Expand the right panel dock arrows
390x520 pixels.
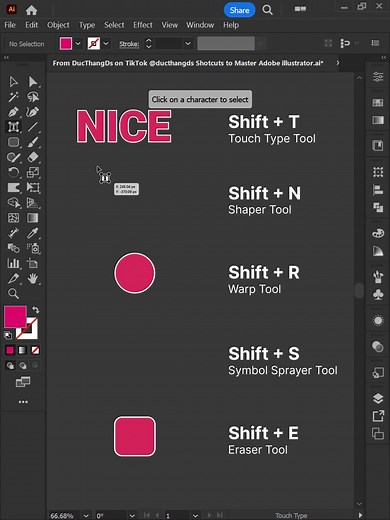pos(383,58)
